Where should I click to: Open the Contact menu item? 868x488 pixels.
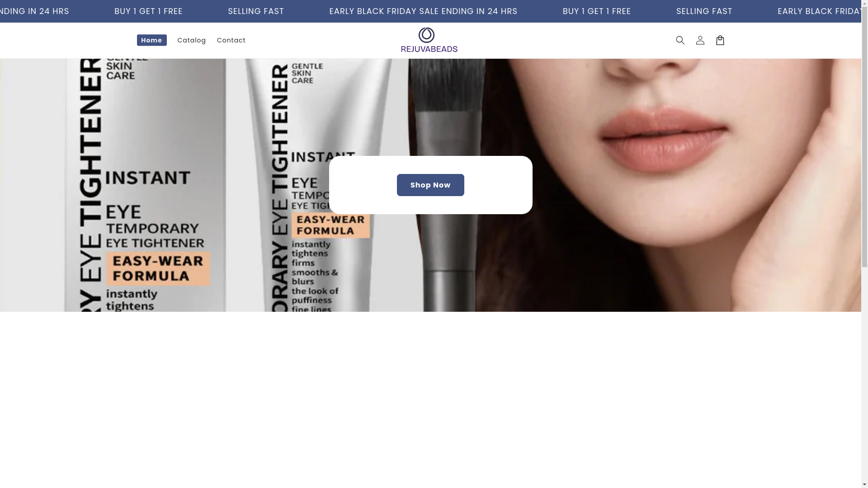[231, 40]
